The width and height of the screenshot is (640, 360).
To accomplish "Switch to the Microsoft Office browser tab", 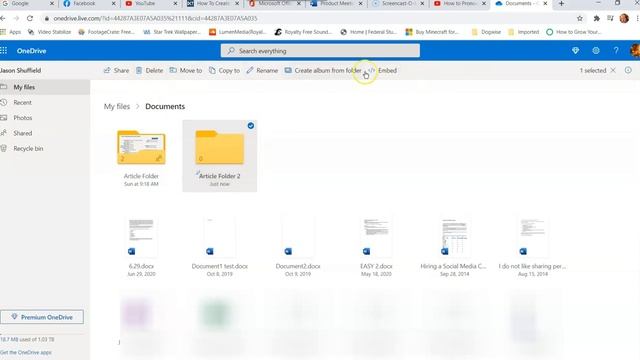I will 275,3.
